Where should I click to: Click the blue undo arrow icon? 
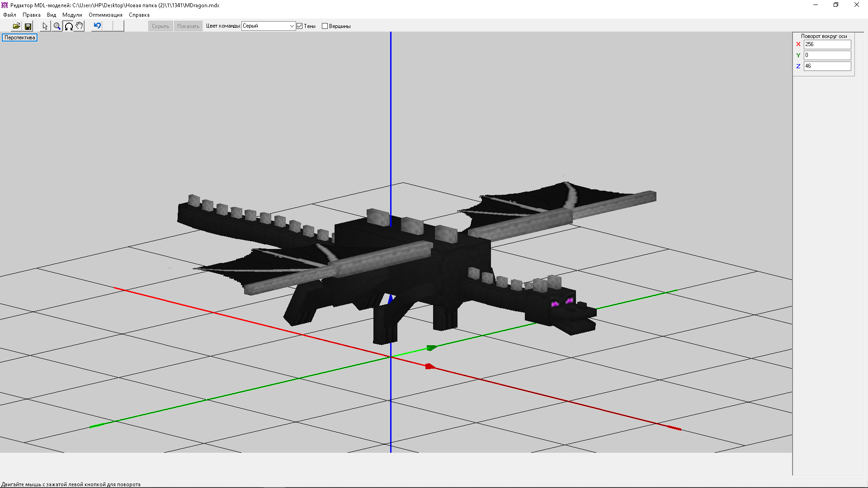pyautogui.click(x=97, y=26)
